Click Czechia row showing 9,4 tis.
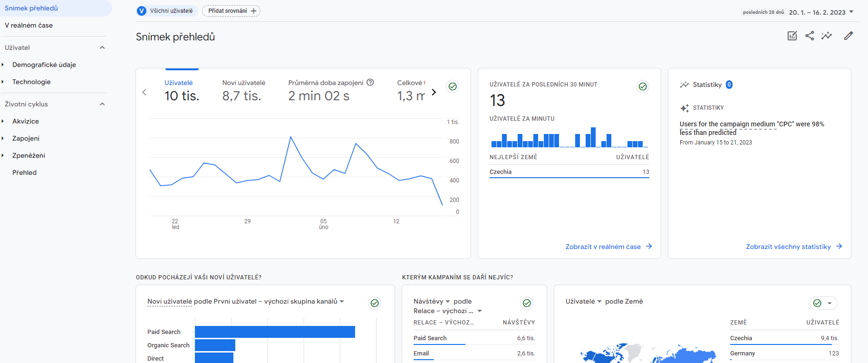This screenshot has height=363, width=868. (x=785, y=338)
